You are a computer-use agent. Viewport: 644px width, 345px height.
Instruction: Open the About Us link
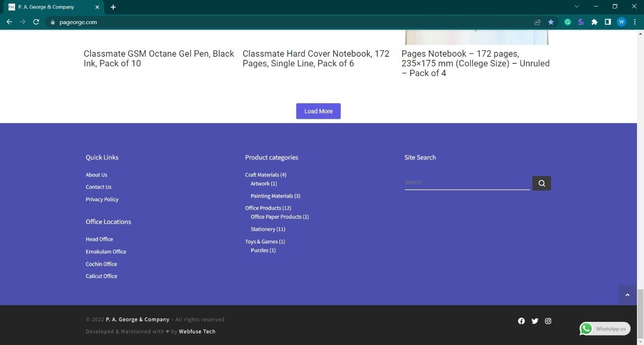(97, 175)
